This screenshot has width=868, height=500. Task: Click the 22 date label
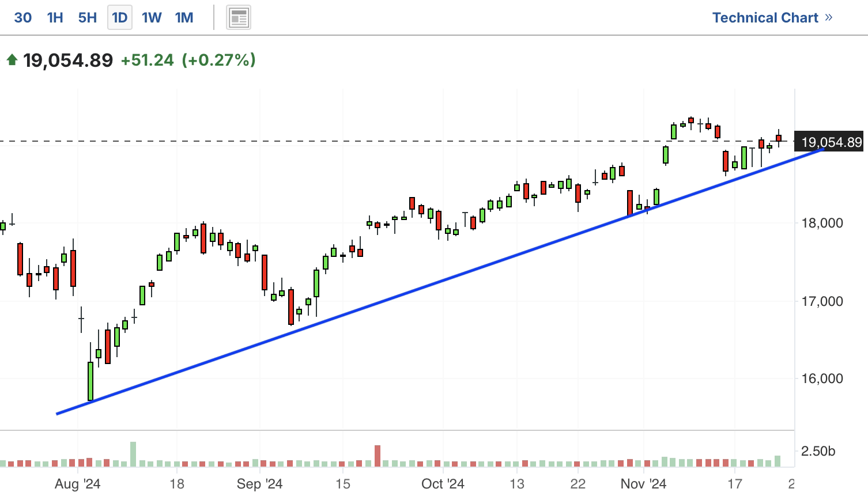click(x=578, y=484)
